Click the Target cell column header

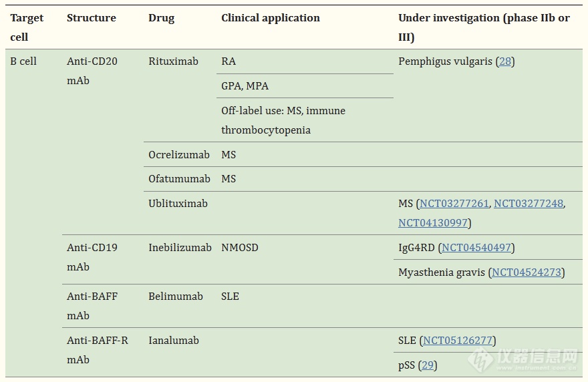tap(27, 27)
